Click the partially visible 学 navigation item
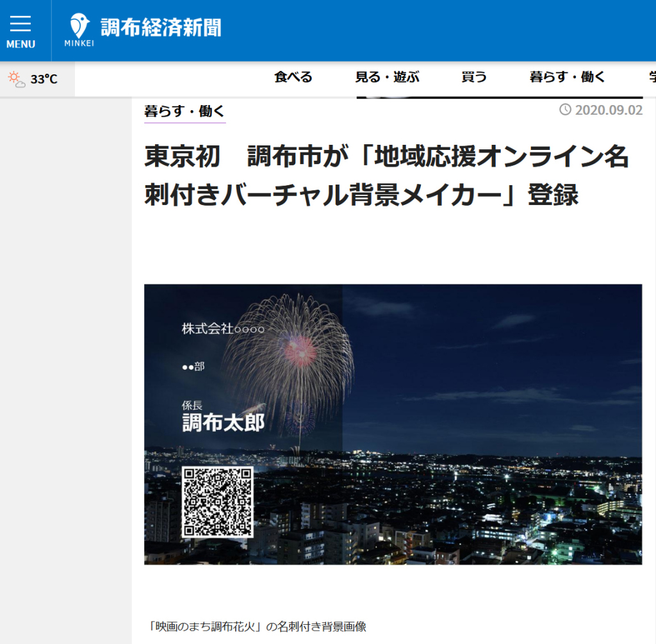656x644 pixels. click(x=652, y=78)
